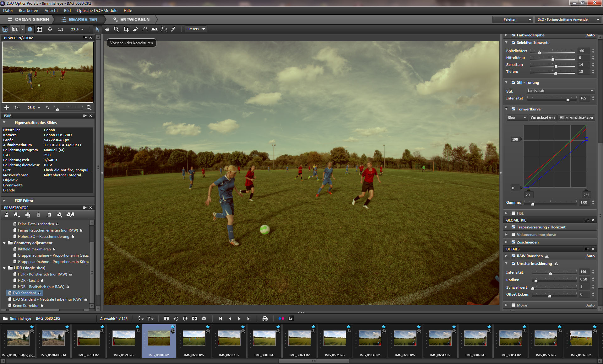Click the print icon

click(x=265, y=318)
